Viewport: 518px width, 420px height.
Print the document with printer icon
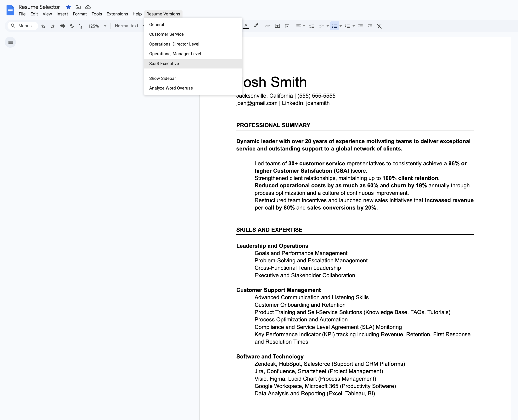pyautogui.click(x=62, y=26)
